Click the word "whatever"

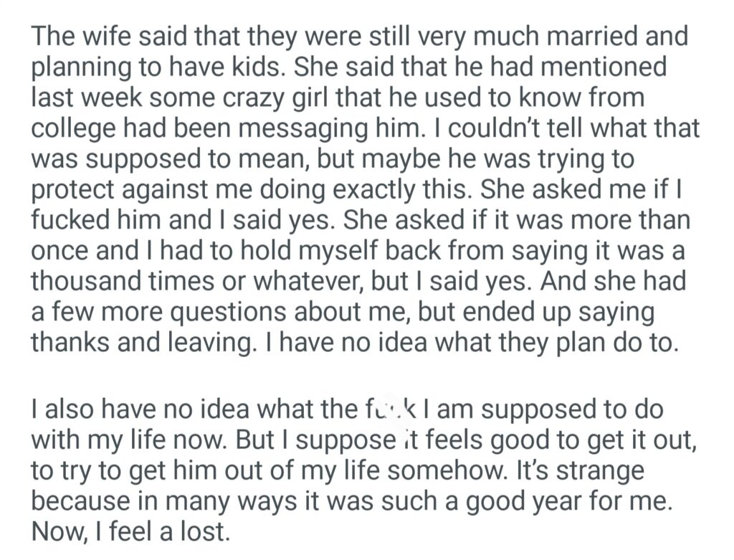298,282
